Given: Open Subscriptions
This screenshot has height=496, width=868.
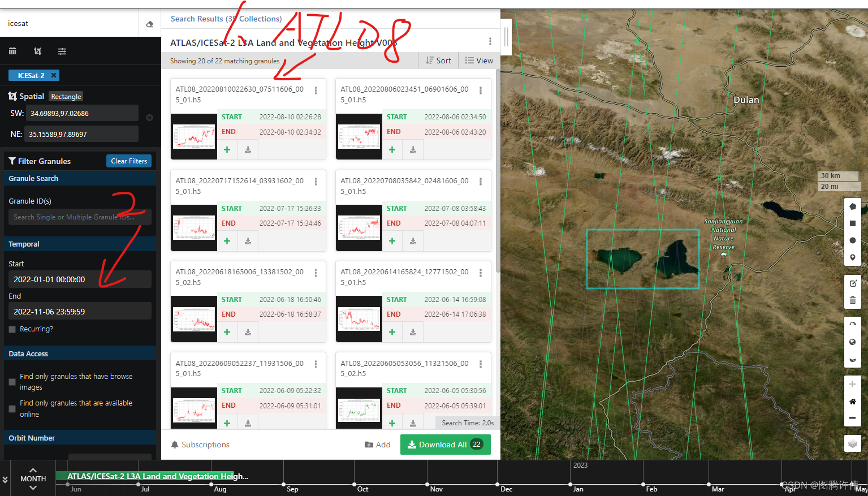Looking at the screenshot, I should tap(200, 445).
